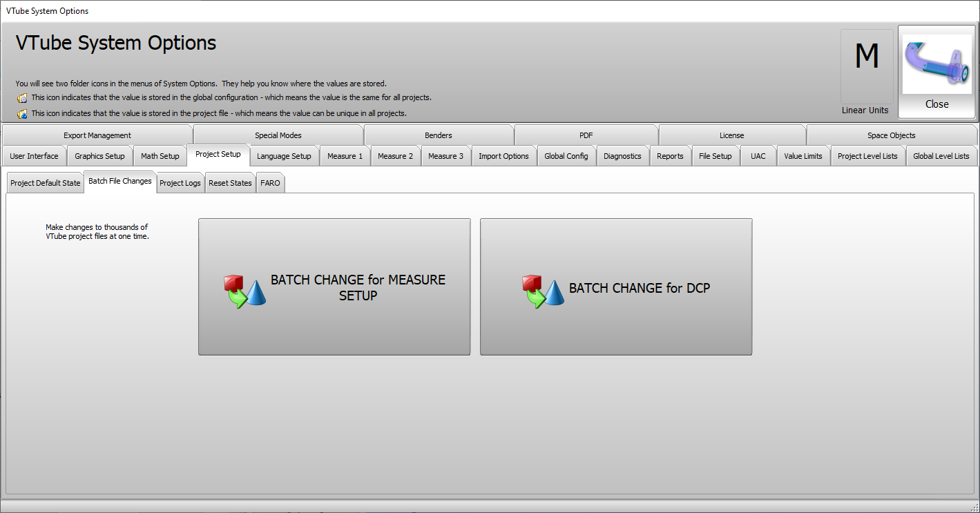The height and width of the screenshot is (513, 980).
Task: Open the Import Options tab
Action: click(503, 156)
